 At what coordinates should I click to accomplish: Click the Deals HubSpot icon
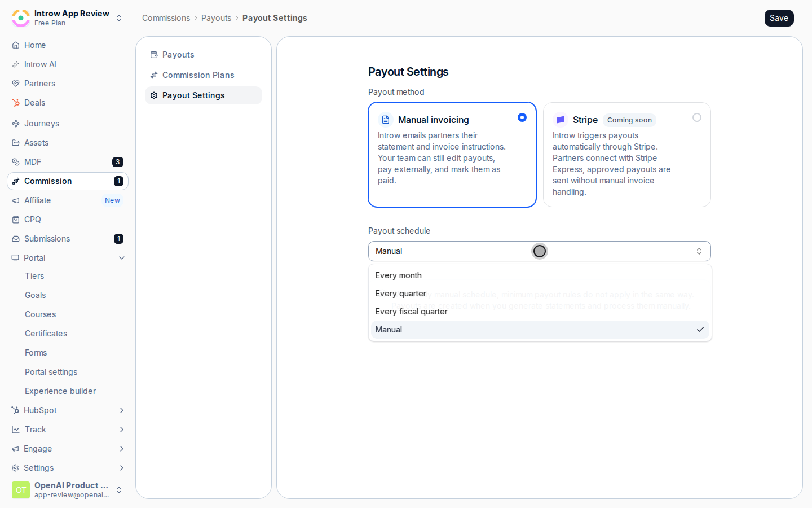[x=16, y=103]
